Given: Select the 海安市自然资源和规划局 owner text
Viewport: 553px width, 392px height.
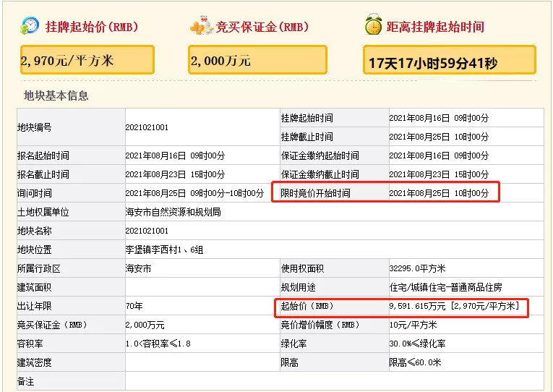Looking at the screenshot, I should 173,212.
